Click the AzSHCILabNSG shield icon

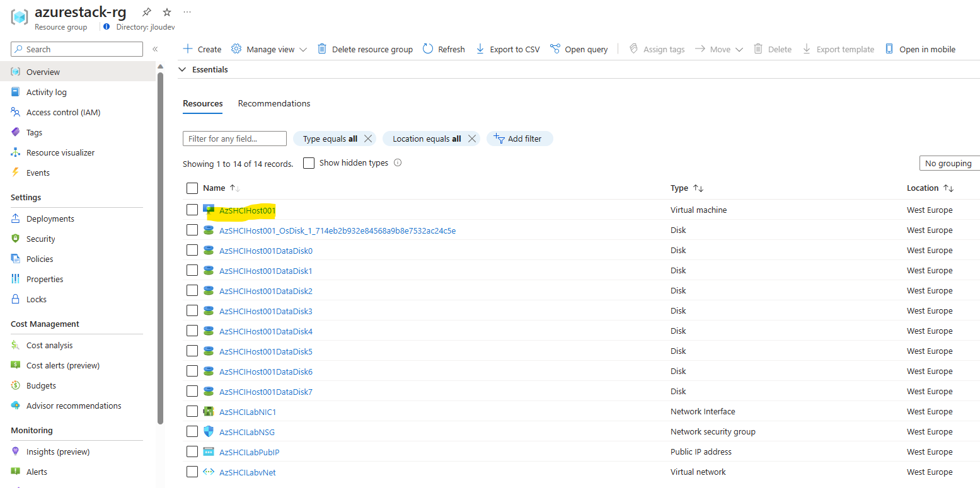point(209,431)
